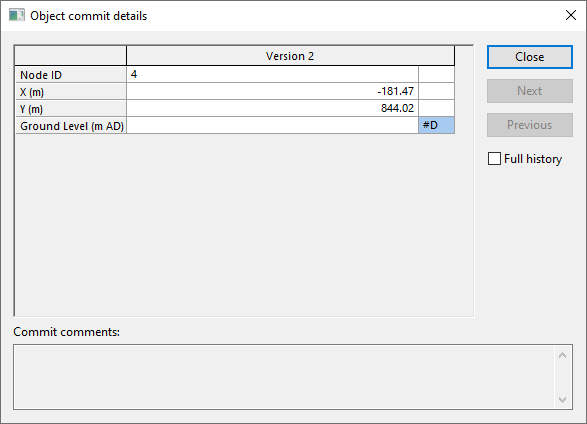Click the Next button
The height and width of the screenshot is (424, 587).
(x=530, y=91)
